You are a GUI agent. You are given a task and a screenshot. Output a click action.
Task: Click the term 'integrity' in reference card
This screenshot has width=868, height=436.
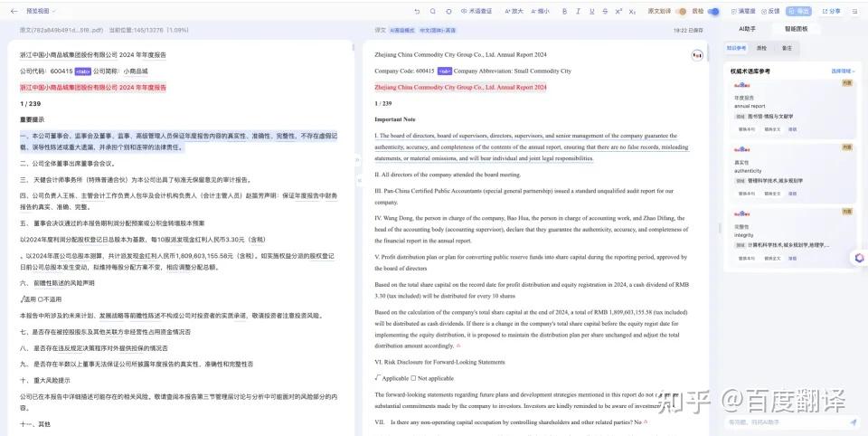coord(743,235)
